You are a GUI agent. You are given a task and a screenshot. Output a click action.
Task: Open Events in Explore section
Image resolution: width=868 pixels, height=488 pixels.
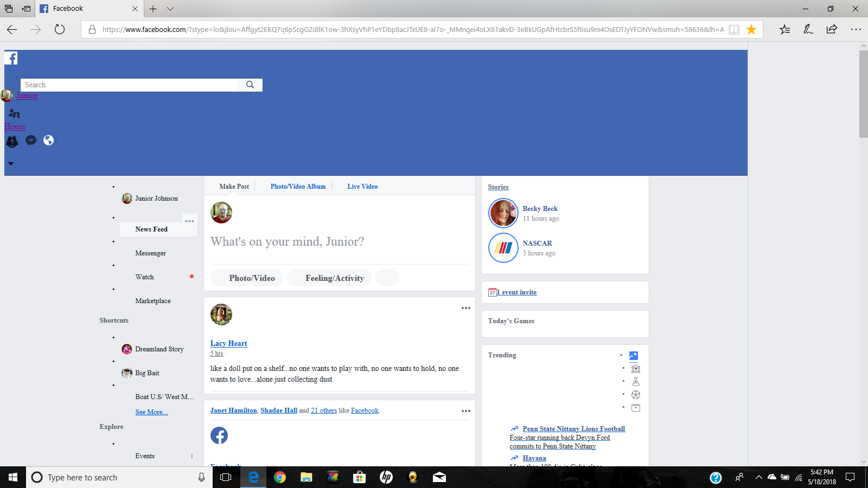pos(145,456)
